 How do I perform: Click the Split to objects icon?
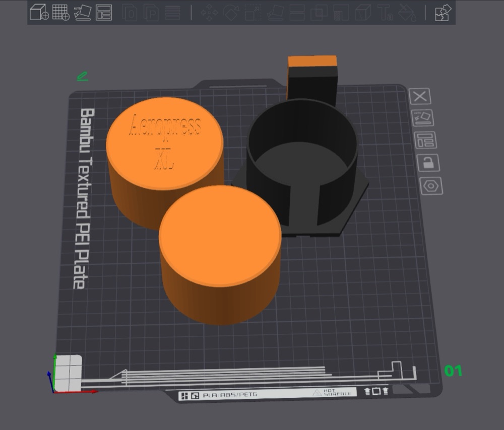(x=129, y=13)
